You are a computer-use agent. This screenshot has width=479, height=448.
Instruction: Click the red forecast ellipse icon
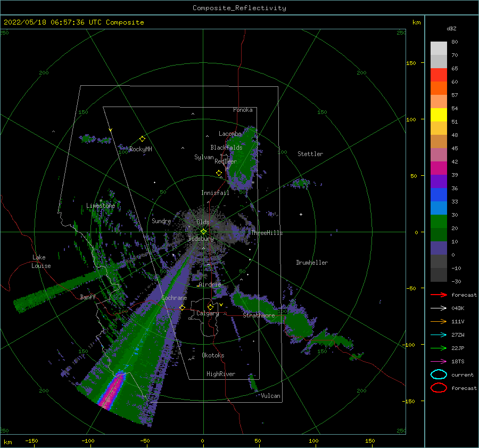click(x=439, y=388)
